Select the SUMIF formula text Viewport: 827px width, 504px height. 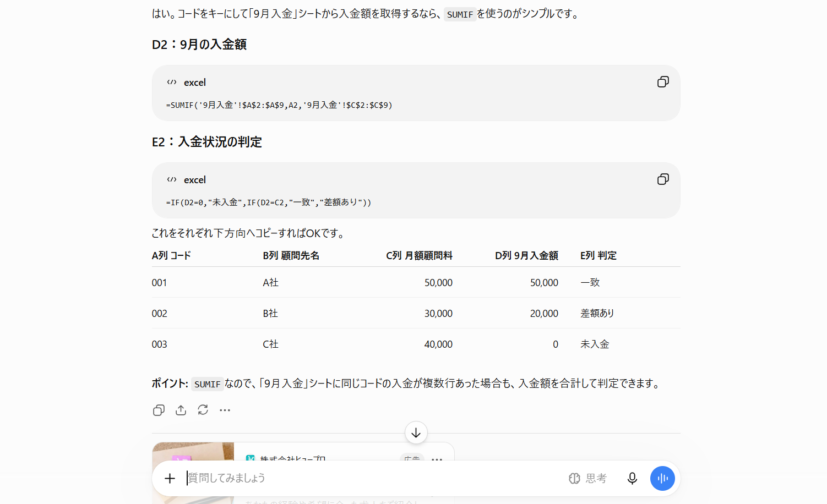pos(279,105)
